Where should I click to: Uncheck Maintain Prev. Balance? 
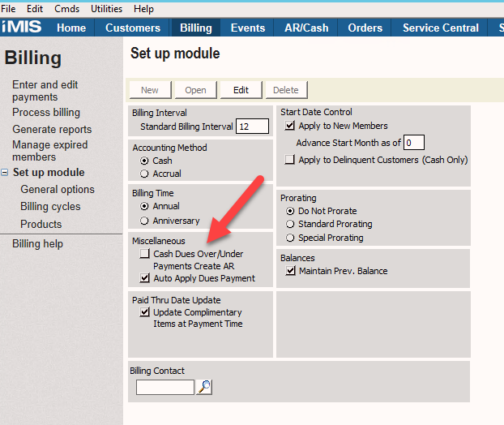pos(290,271)
